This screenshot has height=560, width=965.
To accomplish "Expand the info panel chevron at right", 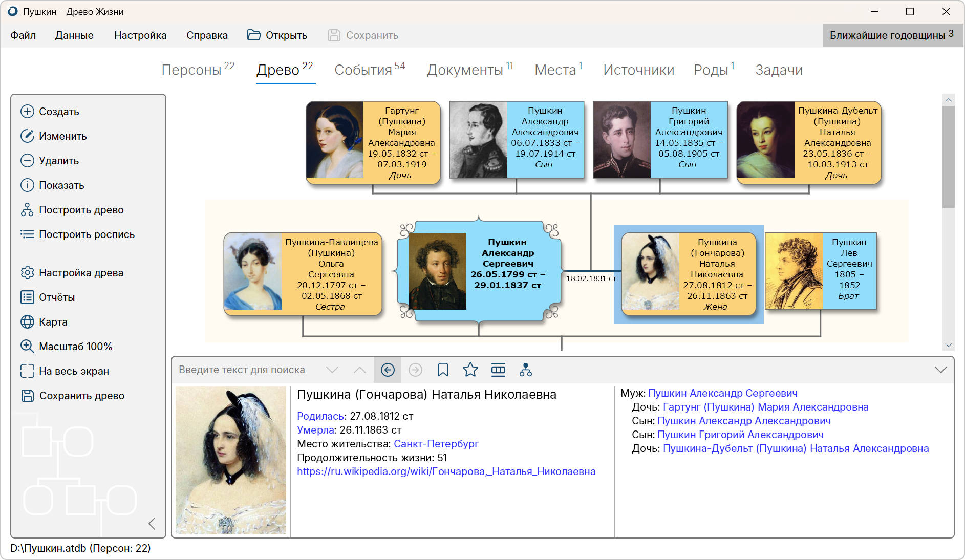I will [940, 370].
